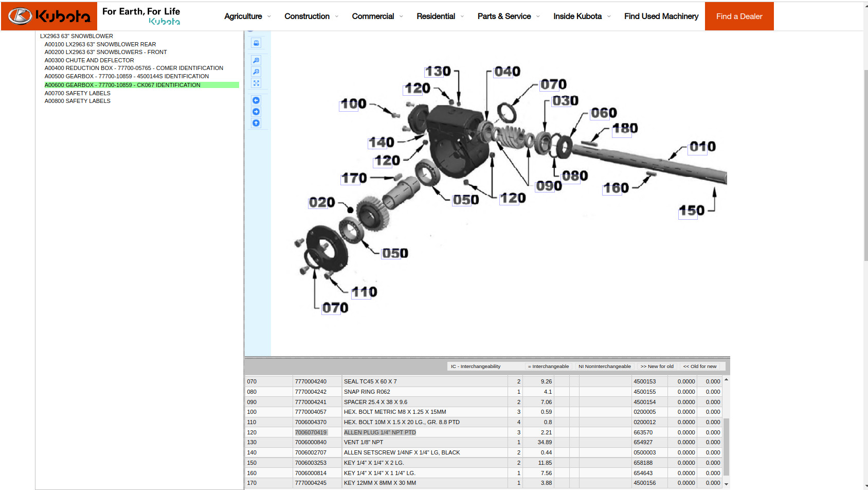Select VENT 1/8" NPT description
Screen dimensions: 868x490
pos(364,442)
